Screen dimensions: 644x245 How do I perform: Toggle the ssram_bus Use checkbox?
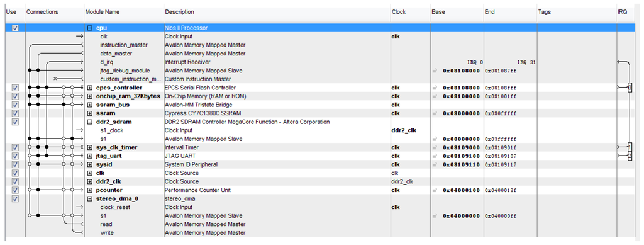click(x=15, y=105)
